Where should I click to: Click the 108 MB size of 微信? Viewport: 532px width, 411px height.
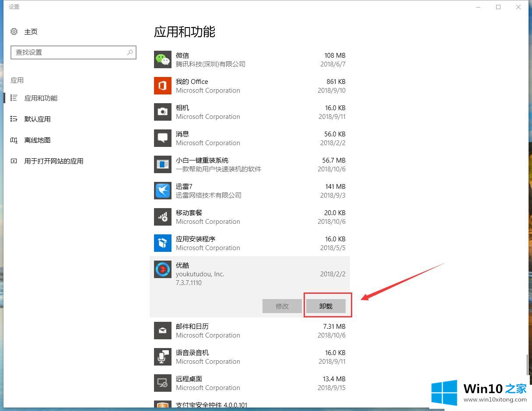335,55
